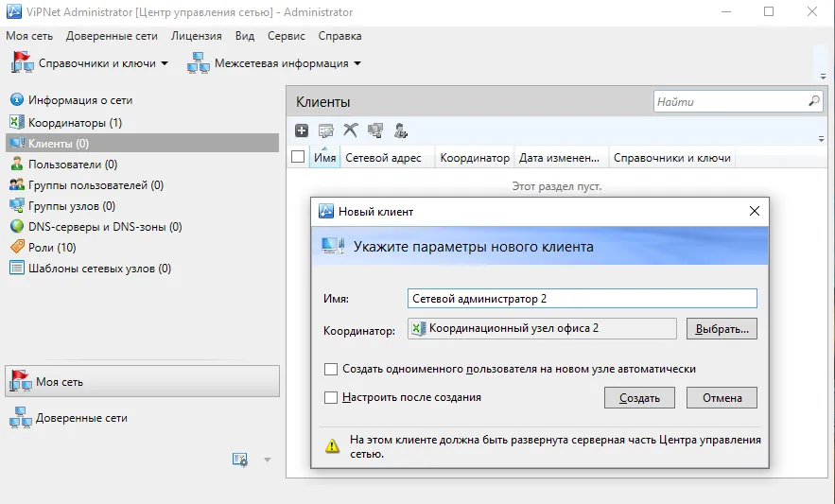Expand the Справочники и ключи dropdown arrow

[x=165, y=63]
